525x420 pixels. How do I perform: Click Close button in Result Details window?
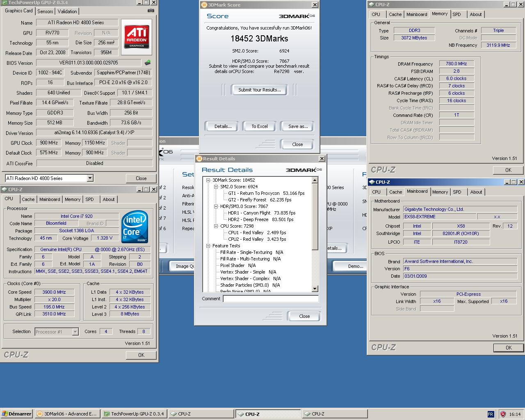click(x=304, y=316)
